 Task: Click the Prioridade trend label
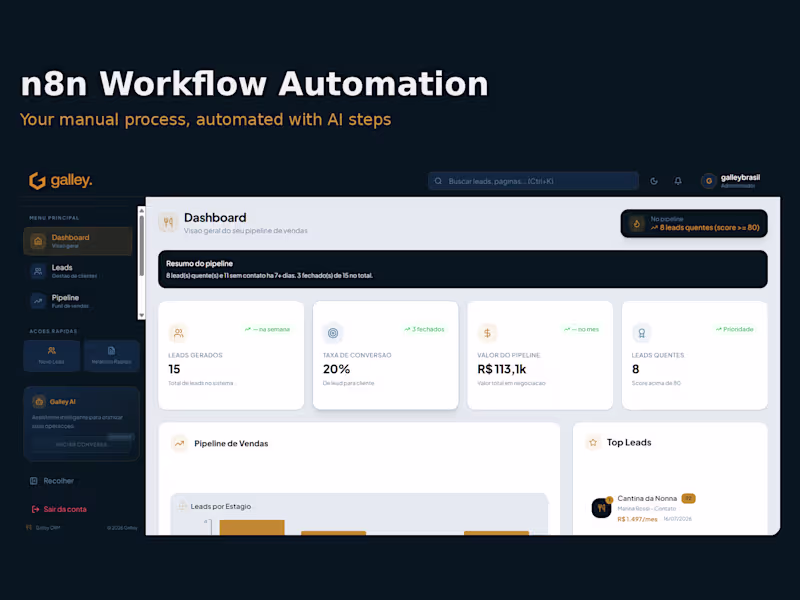[x=734, y=329]
